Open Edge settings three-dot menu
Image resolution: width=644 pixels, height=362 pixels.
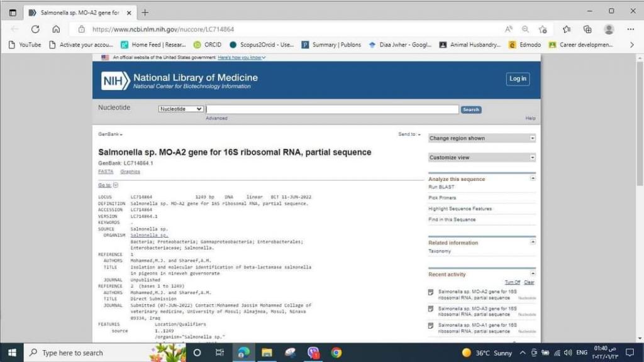click(630, 29)
